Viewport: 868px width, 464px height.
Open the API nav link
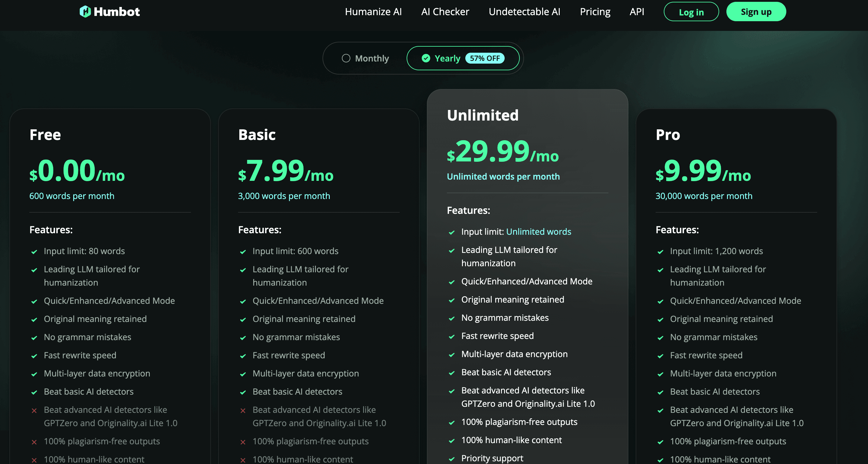[637, 12]
